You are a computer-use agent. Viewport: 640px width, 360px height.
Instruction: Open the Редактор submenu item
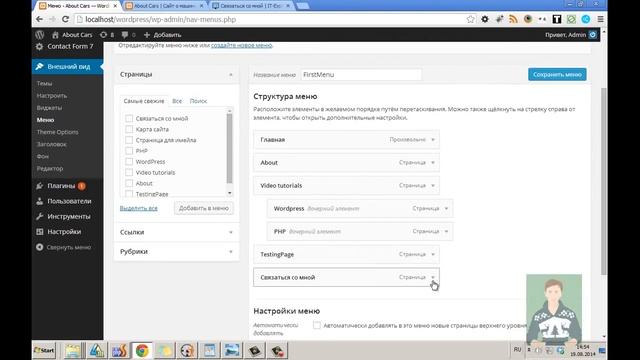(50, 169)
